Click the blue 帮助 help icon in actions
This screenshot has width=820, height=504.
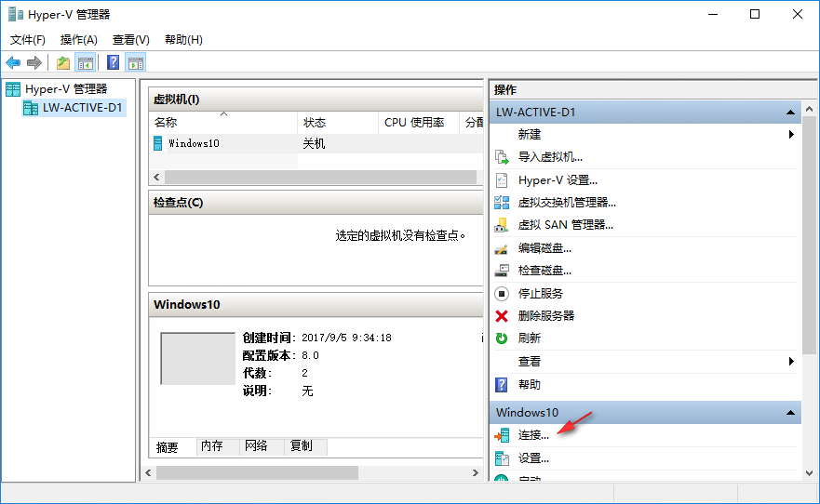point(501,385)
